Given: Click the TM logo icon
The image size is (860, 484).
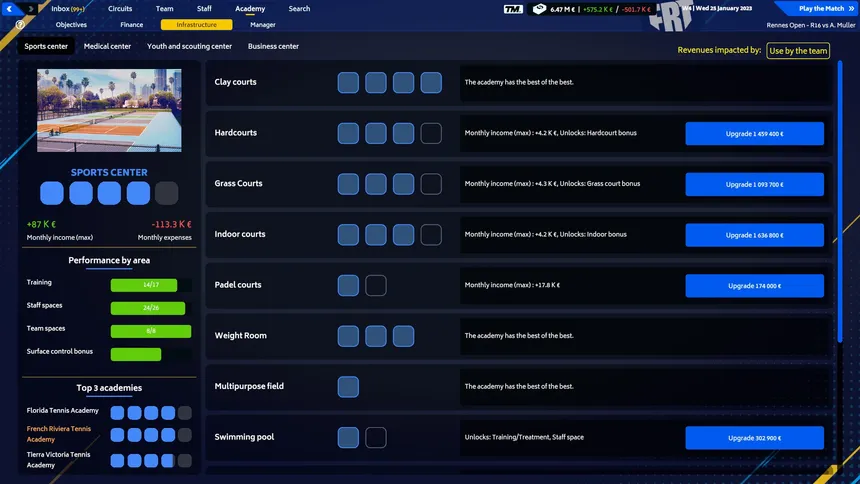Looking at the screenshot, I should [513, 9].
